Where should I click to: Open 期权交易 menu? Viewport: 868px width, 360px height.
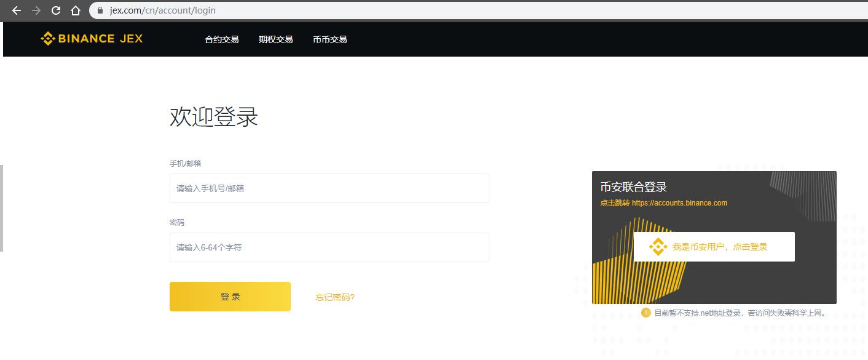[x=275, y=39]
